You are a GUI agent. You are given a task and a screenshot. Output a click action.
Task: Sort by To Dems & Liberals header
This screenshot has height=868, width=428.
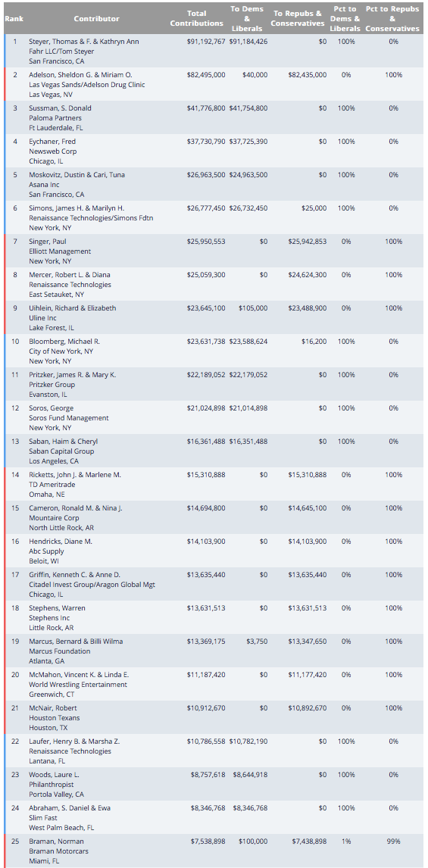(x=248, y=18)
